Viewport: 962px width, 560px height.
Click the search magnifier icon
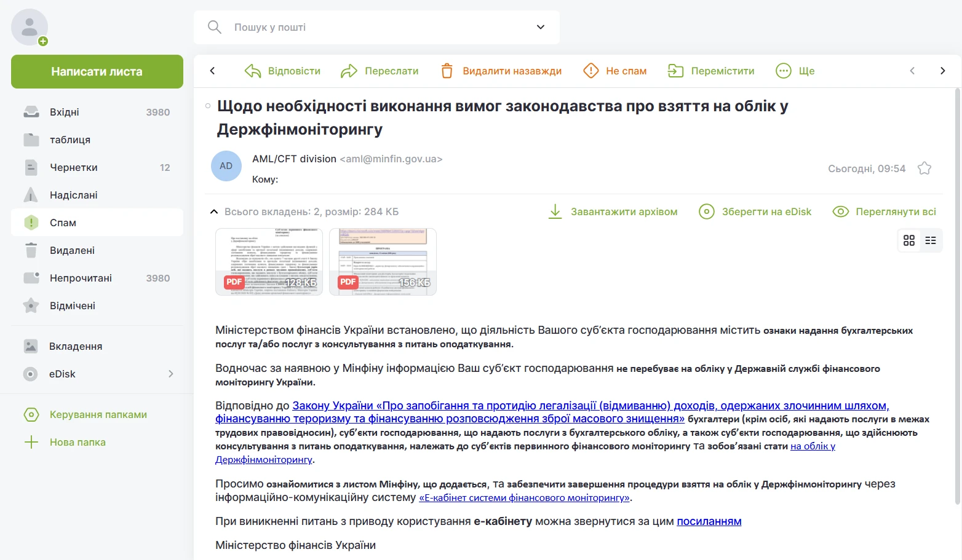pos(214,27)
